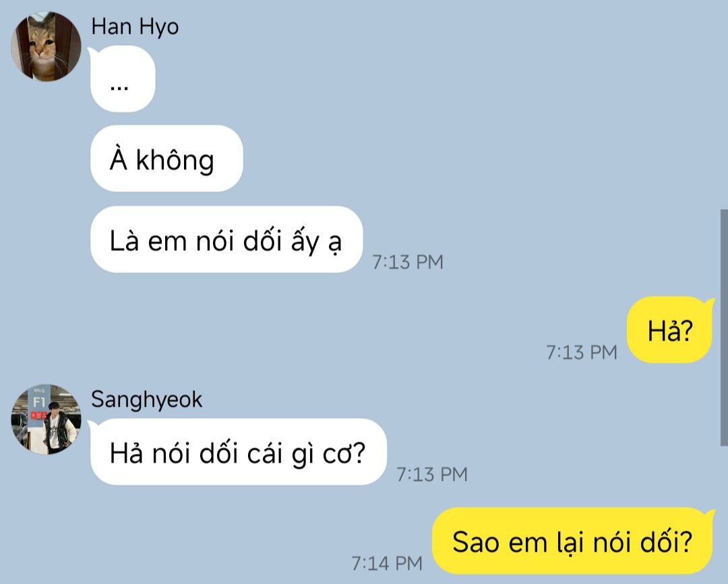Select the "À không" message bubble
728x584 pixels.
(x=166, y=158)
